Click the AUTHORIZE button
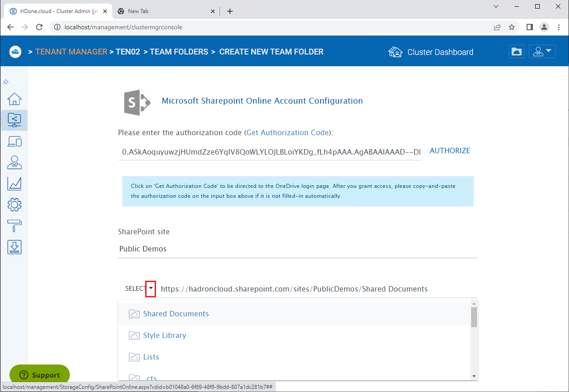This screenshot has height=392, width=569. tap(450, 151)
